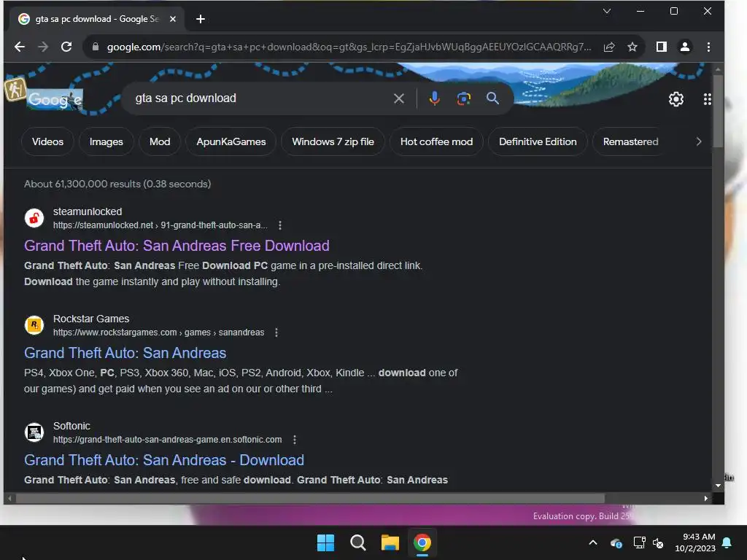Screen dimensions: 747x560
Task: Filter results by Images
Action: click(x=107, y=142)
